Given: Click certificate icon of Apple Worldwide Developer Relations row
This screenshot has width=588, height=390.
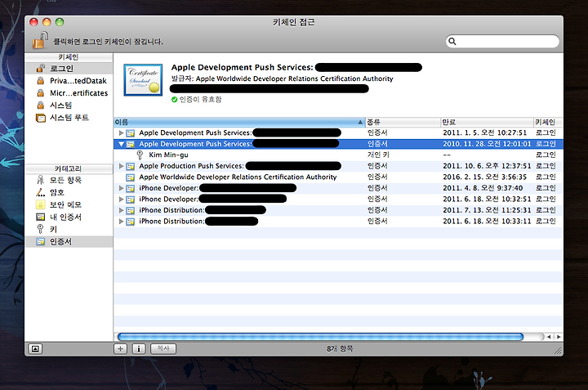Looking at the screenshot, I should [131, 177].
